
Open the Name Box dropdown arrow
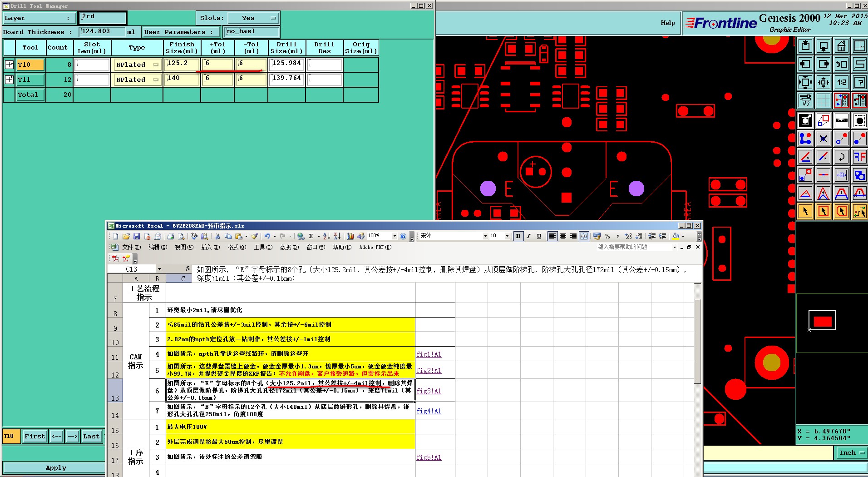point(159,269)
